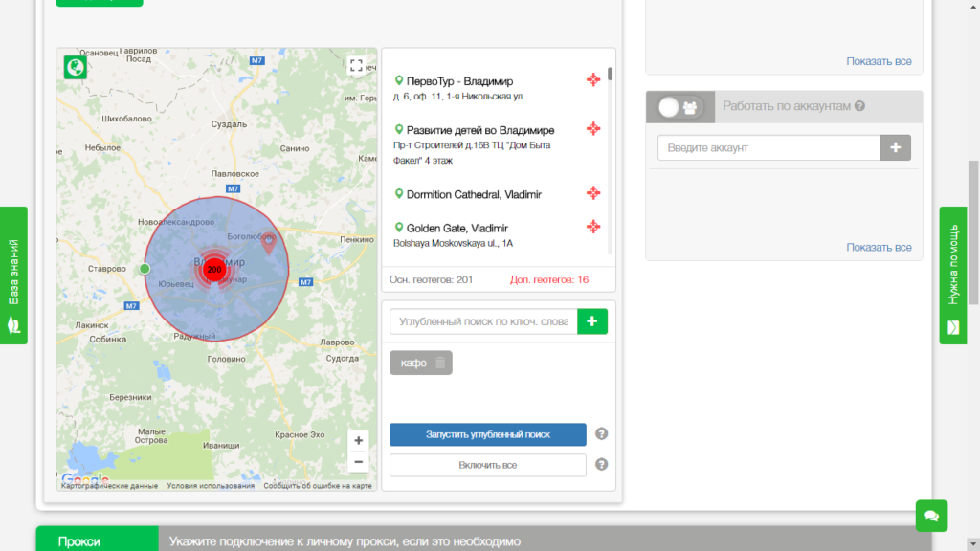Click the red 200 cluster marker on map
This screenshot has width=980, height=551.
(214, 269)
